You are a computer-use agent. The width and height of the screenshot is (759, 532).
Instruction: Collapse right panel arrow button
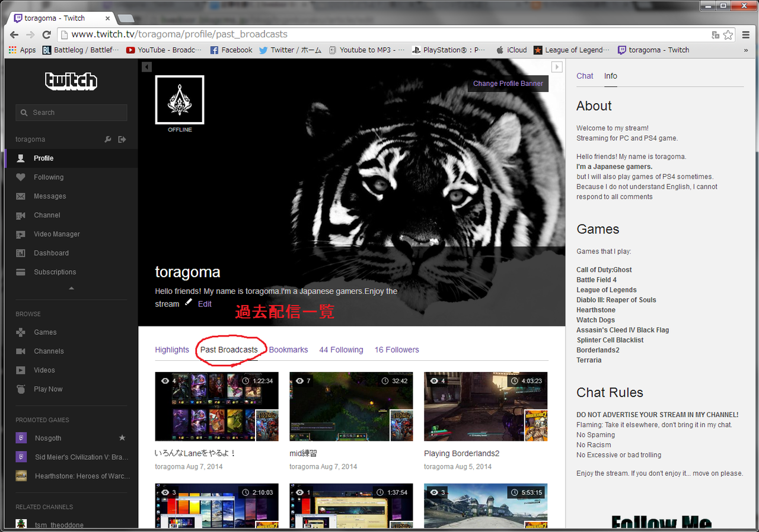(557, 67)
